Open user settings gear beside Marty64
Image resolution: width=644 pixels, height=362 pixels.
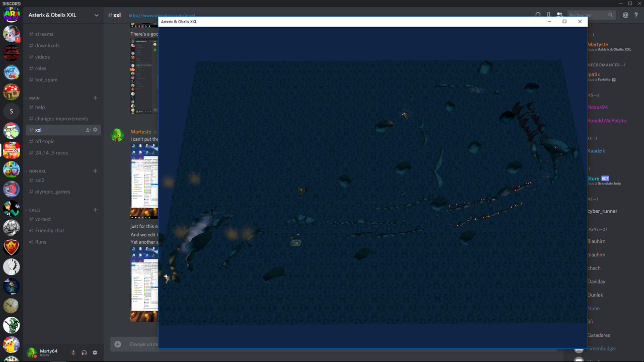(95, 353)
